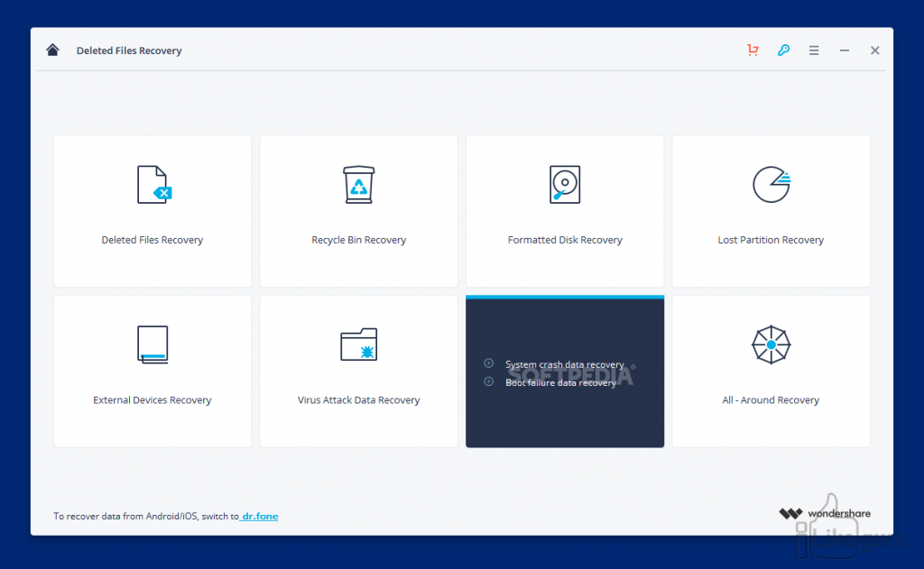This screenshot has width=924, height=569.
Task: Select the External Devices Recovery drive icon
Action: click(x=152, y=344)
